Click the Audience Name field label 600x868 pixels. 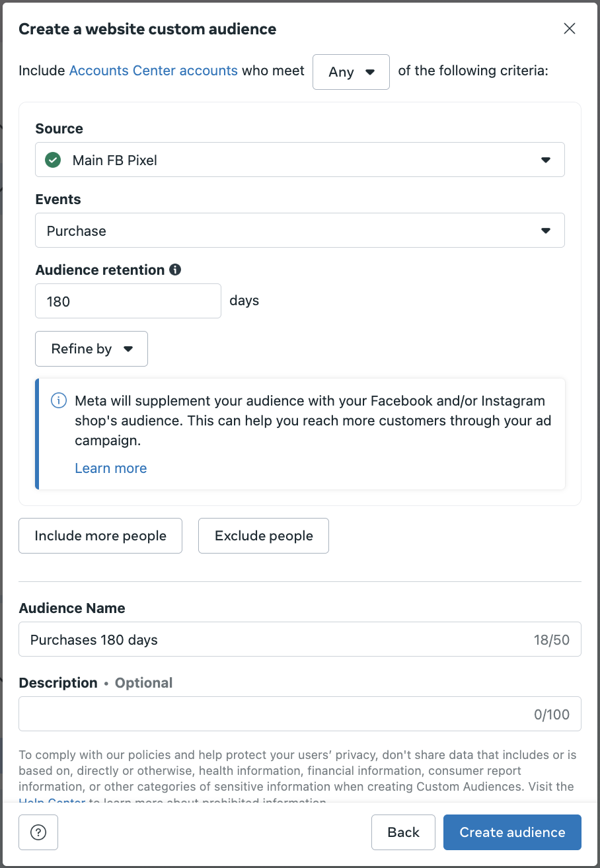coord(72,608)
